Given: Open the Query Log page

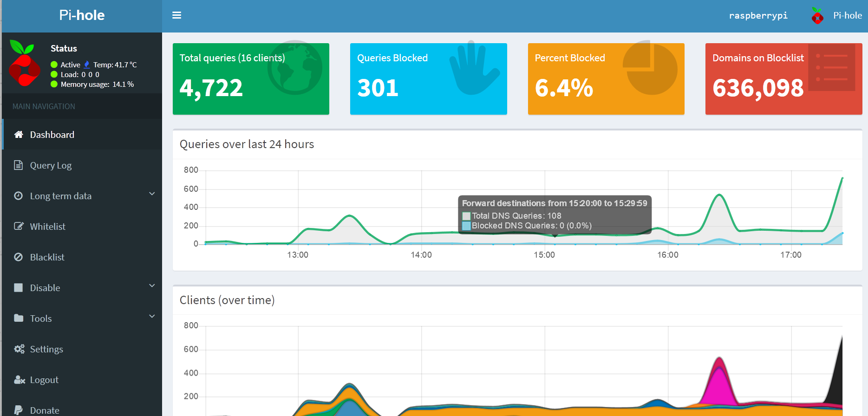Looking at the screenshot, I should pyautogui.click(x=82, y=165).
